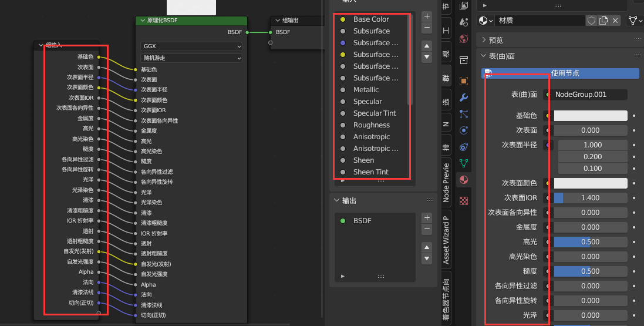Open the particle properties icon

(464, 114)
